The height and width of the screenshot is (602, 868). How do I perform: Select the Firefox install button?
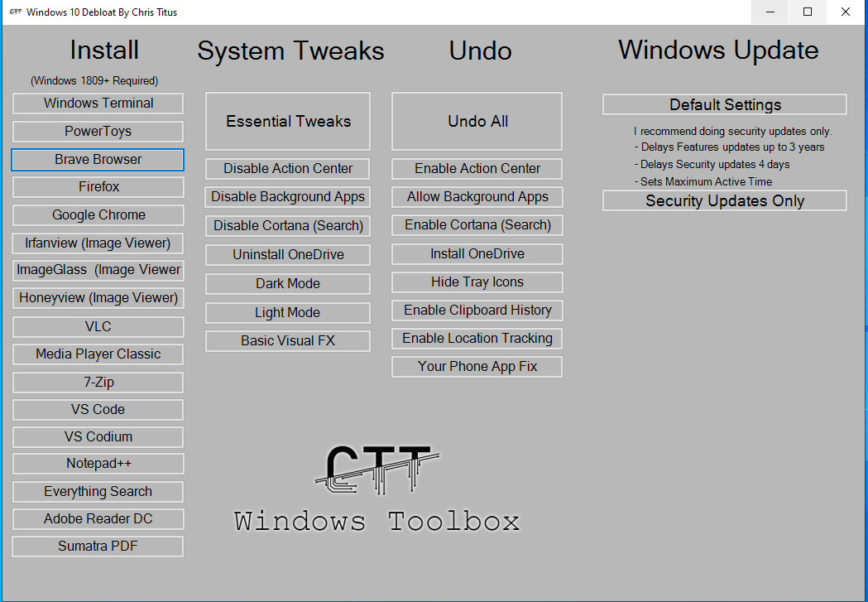98,186
